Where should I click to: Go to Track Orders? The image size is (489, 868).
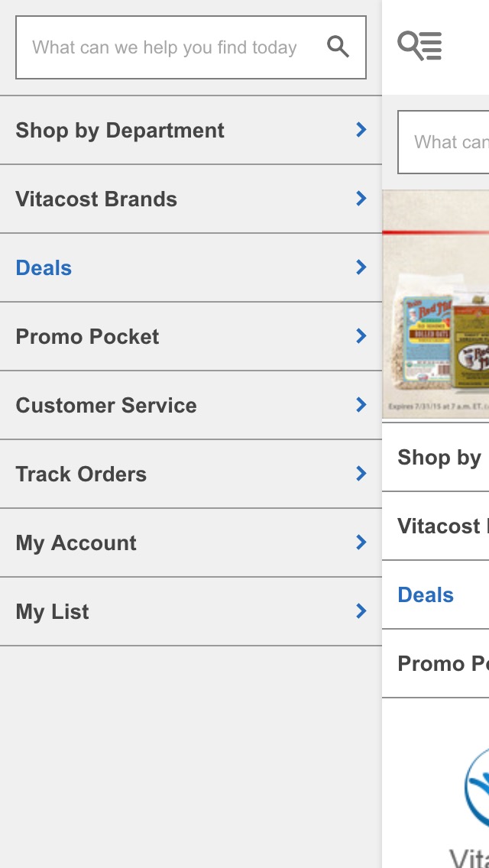coord(81,474)
